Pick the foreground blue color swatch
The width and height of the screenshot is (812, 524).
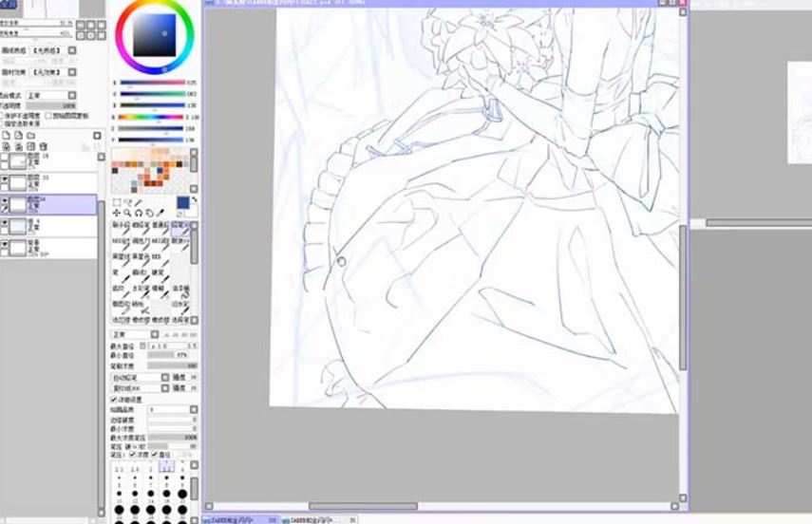coord(182,202)
